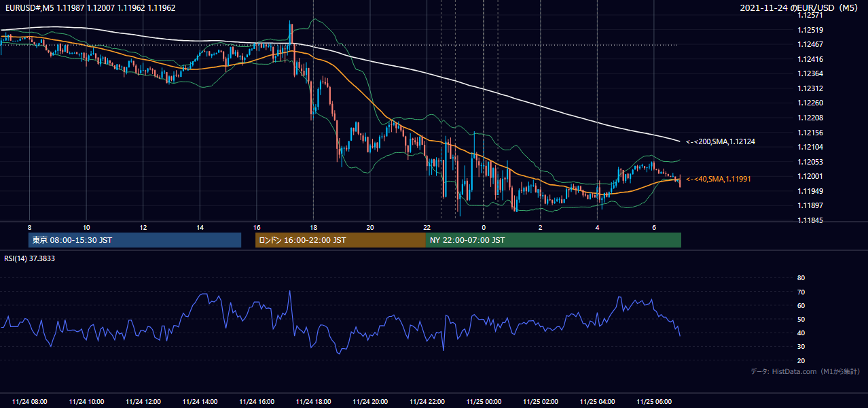Click the 11/25 00:00 time label
This screenshot has height=408, width=868.
484,402
